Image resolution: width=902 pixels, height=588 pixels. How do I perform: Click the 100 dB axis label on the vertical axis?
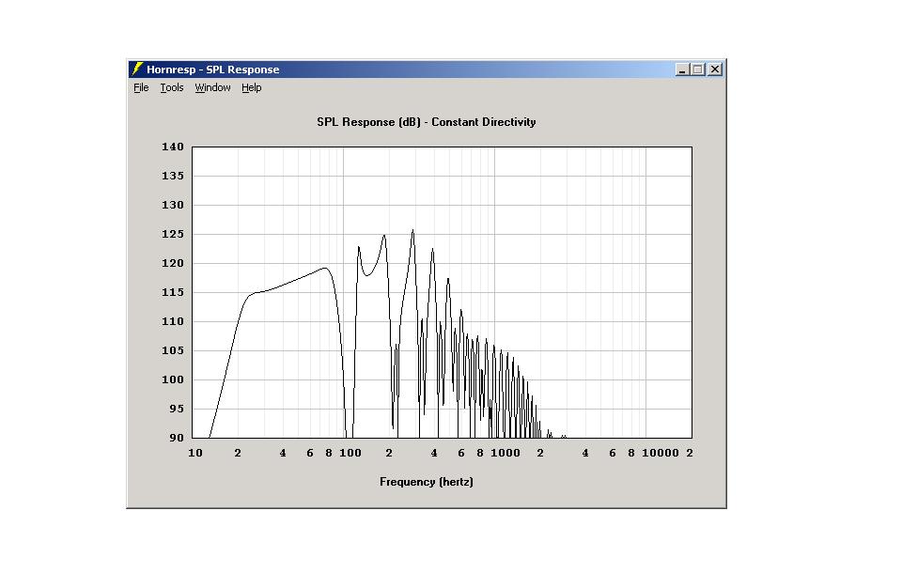point(173,379)
